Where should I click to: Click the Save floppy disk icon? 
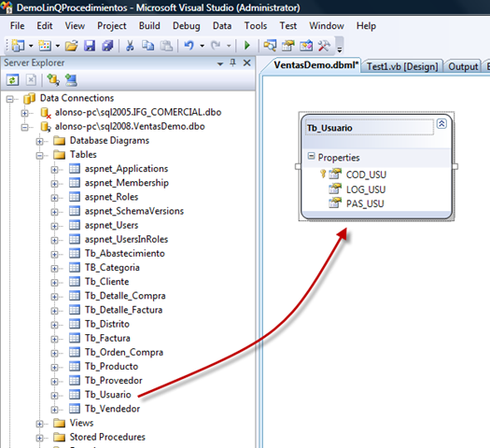coord(90,46)
